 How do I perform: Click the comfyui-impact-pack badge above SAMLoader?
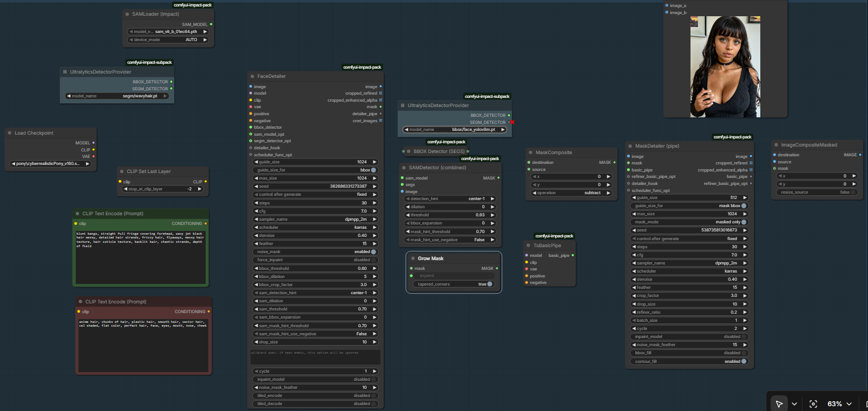192,5
